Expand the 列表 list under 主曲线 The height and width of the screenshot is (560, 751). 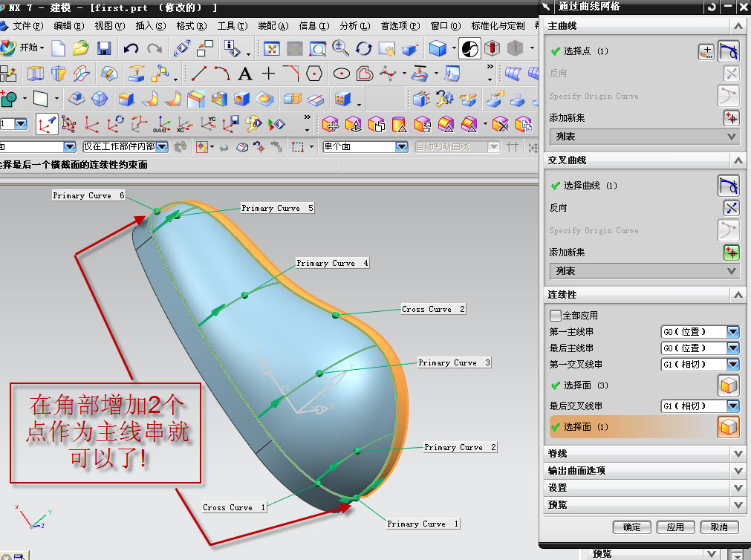point(645,137)
